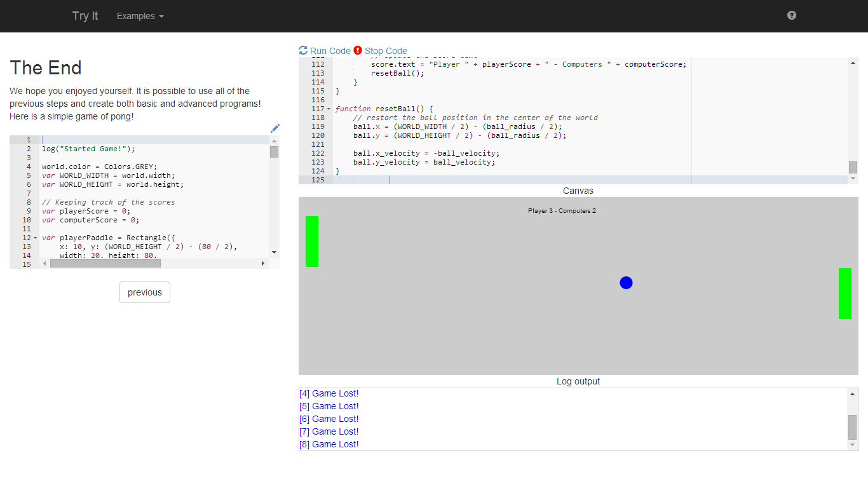Click 'var WORLD_HEIGHT' line in left editor
Image resolution: width=868 pixels, height=488 pixels.
[112, 184]
